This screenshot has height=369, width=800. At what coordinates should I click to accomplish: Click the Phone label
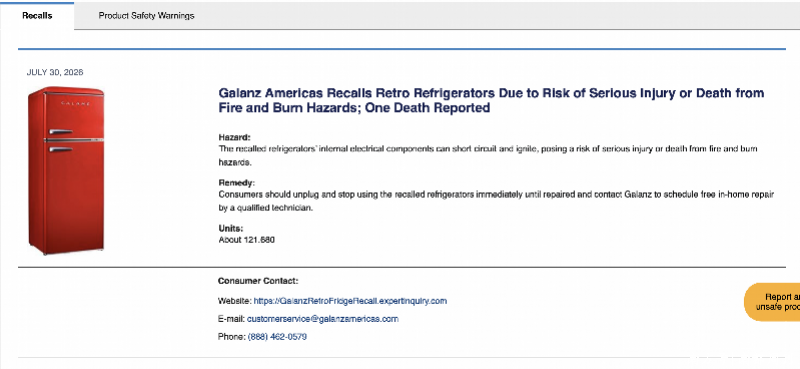pos(232,337)
